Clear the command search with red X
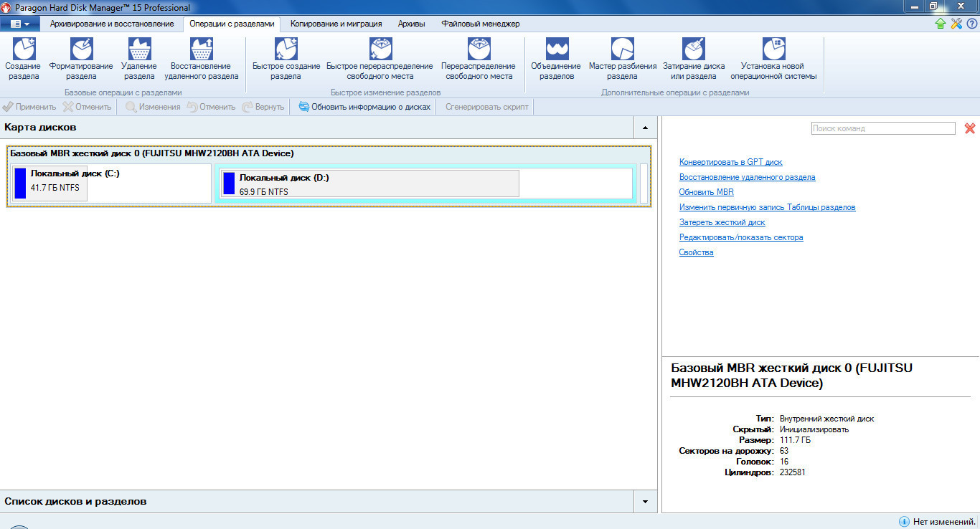The image size is (980, 529). pyautogui.click(x=969, y=128)
